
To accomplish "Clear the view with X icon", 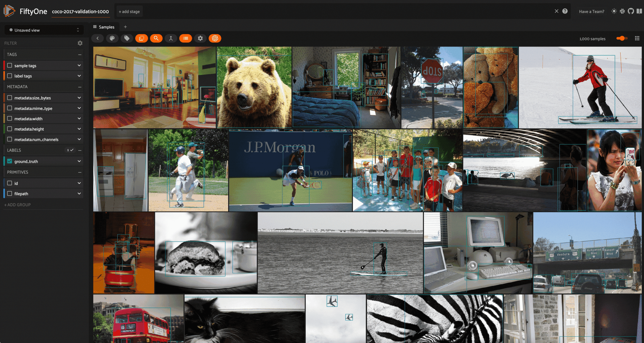I will (556, 11).
